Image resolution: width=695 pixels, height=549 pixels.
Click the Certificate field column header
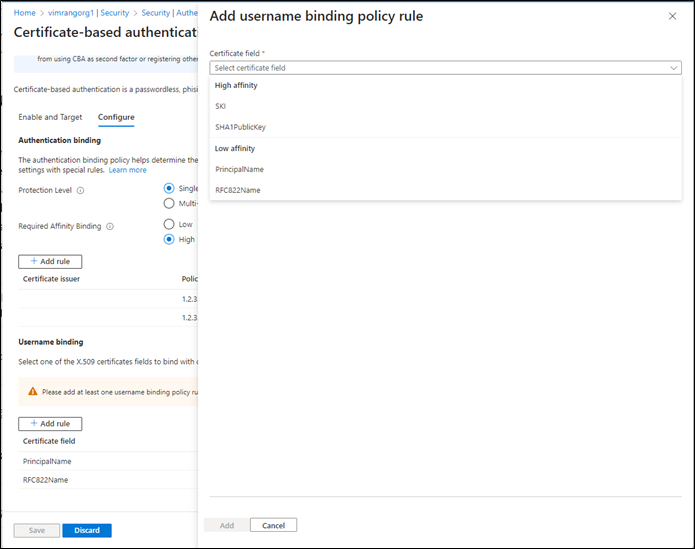(x=49, y=441)
